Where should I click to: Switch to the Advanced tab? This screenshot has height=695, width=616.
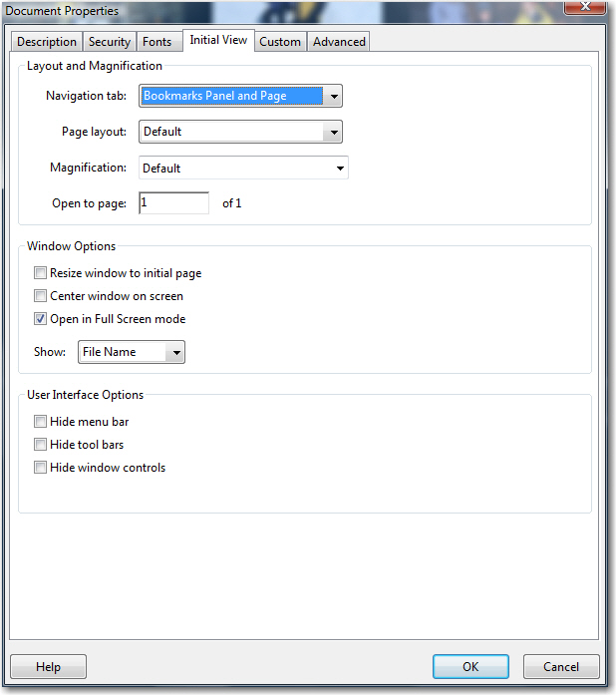tap(339, 42)
